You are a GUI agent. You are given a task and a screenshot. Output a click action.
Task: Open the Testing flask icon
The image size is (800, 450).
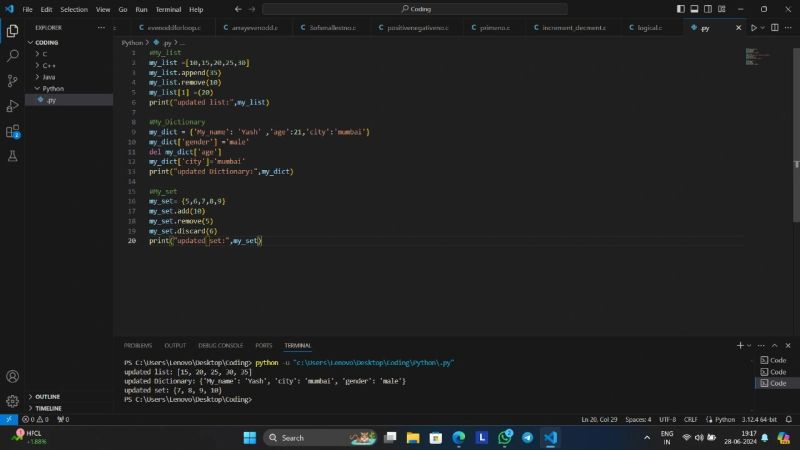pos(12,156)
